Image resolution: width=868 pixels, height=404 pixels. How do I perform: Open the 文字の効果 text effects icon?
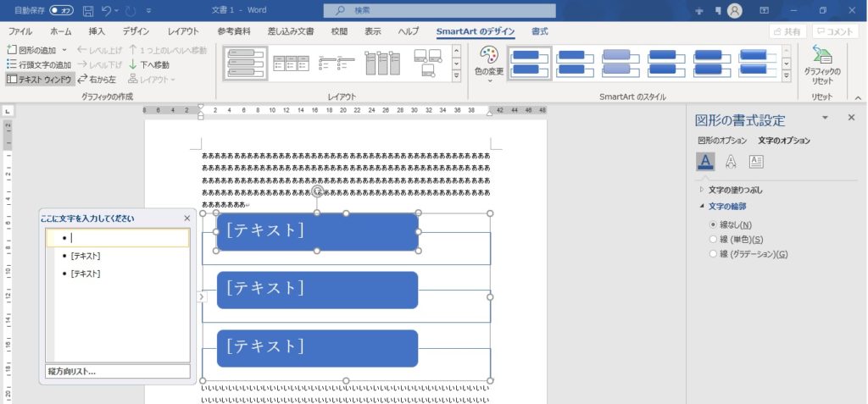(731, 162)
